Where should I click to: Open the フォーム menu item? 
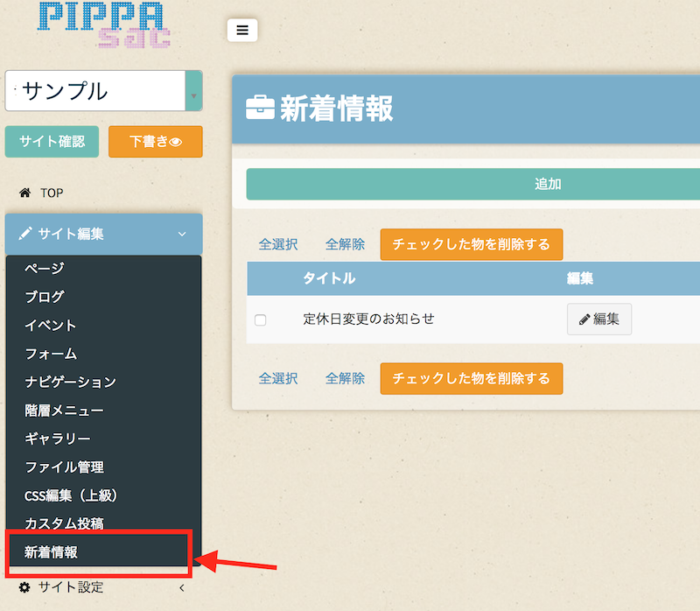[51, 354]
